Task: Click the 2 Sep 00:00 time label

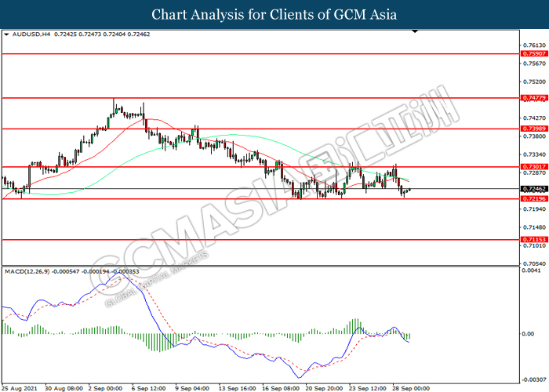Action: [x=105, y=388]
